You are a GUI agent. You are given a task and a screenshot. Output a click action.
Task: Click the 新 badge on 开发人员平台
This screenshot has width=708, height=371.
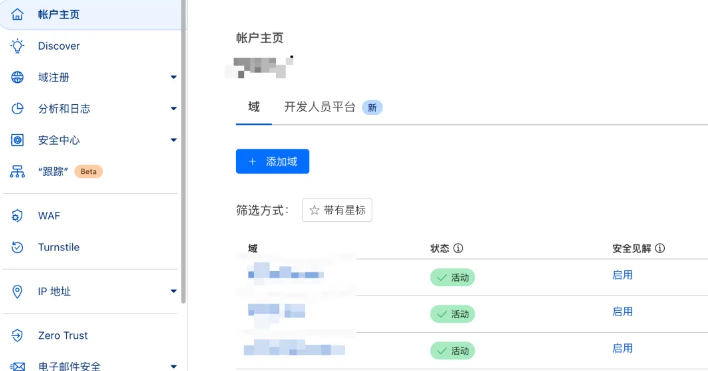(x=372, y=107)
